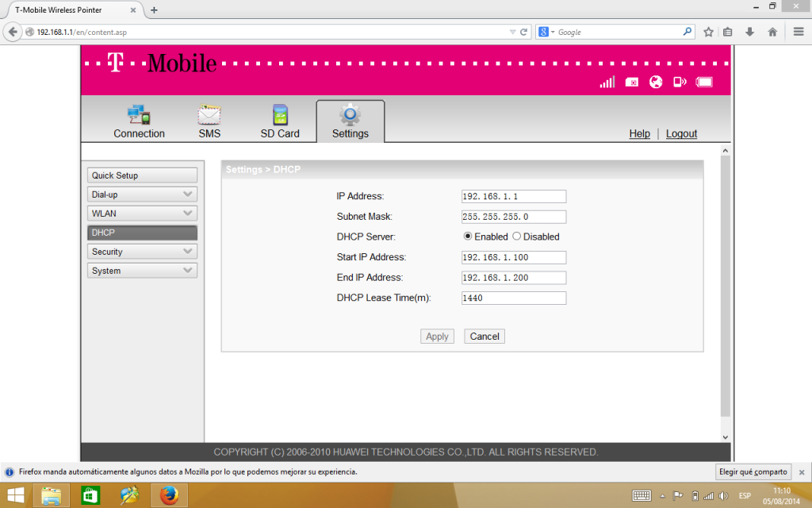This screenshot has height=508, width=812.
Task: Open Firefox from the Windows taskbar
Action: click(x=168, y=495)
